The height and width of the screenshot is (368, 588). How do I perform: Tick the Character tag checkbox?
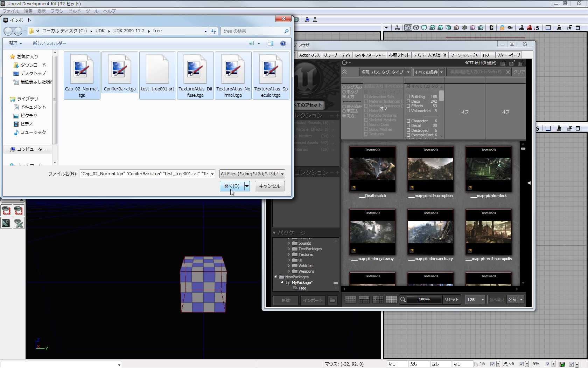pyautogui.click(x=408, y=121)
